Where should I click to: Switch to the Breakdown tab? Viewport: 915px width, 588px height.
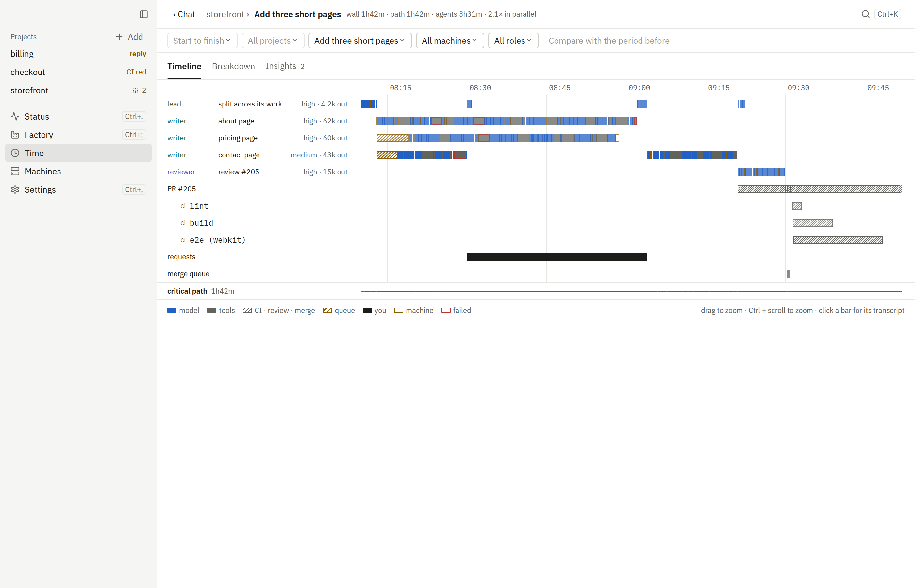tap(233, 66)
